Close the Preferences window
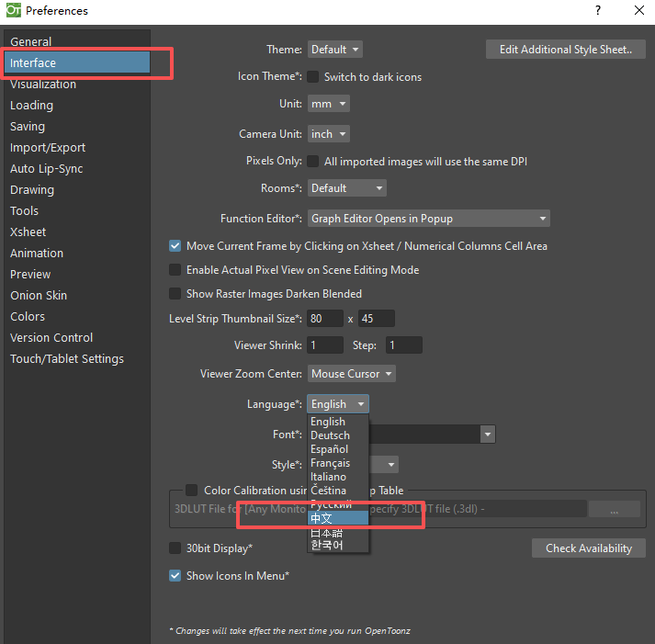Screen dimensions: 655x644 pyautogui.click(x=638, y=10)
